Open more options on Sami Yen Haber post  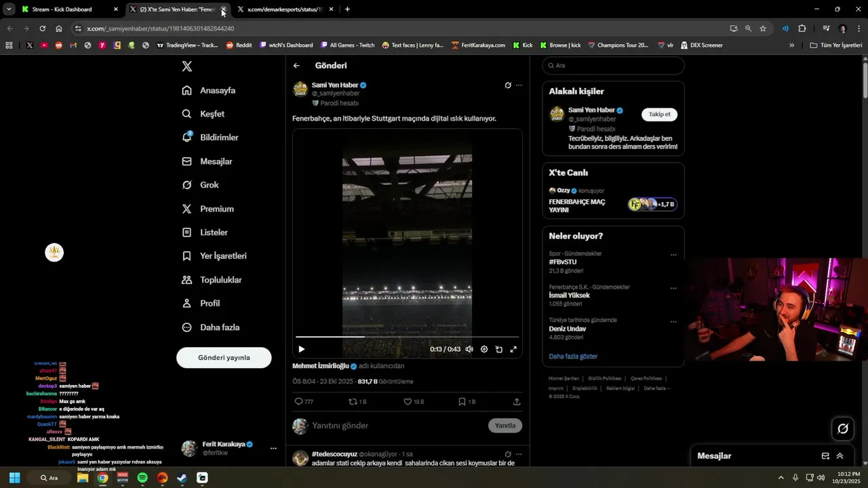tap(519, 85)
